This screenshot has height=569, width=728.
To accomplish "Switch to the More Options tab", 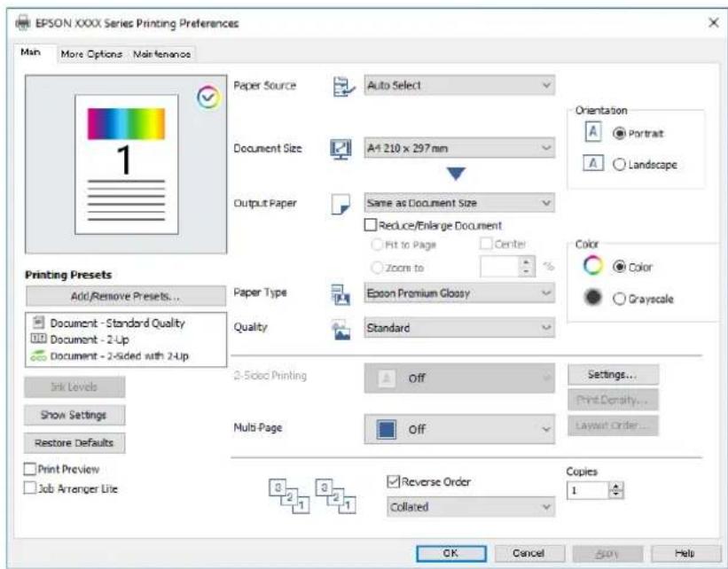I will tap(91, 54).
